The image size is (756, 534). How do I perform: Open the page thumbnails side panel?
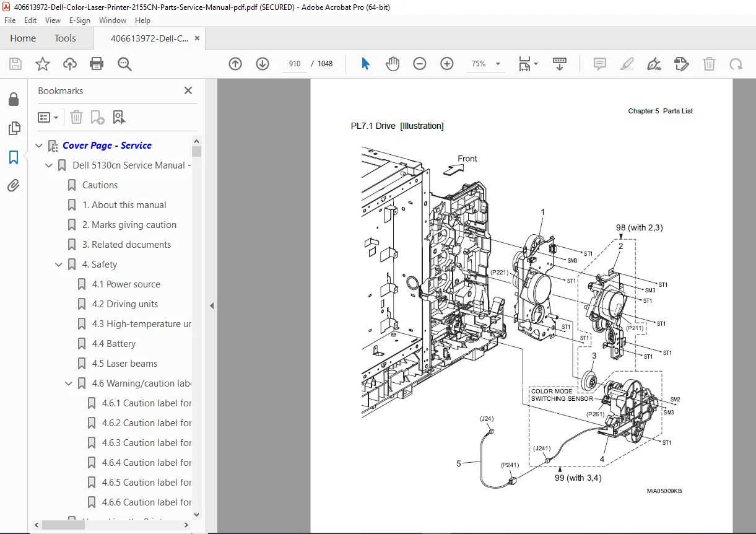click(x=14, y=128)
